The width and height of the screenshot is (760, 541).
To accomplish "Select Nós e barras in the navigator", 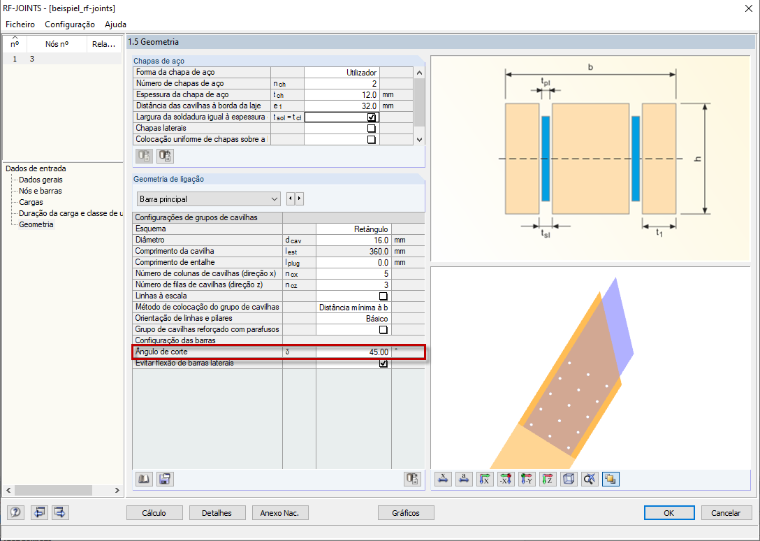I will click(40, 191).
